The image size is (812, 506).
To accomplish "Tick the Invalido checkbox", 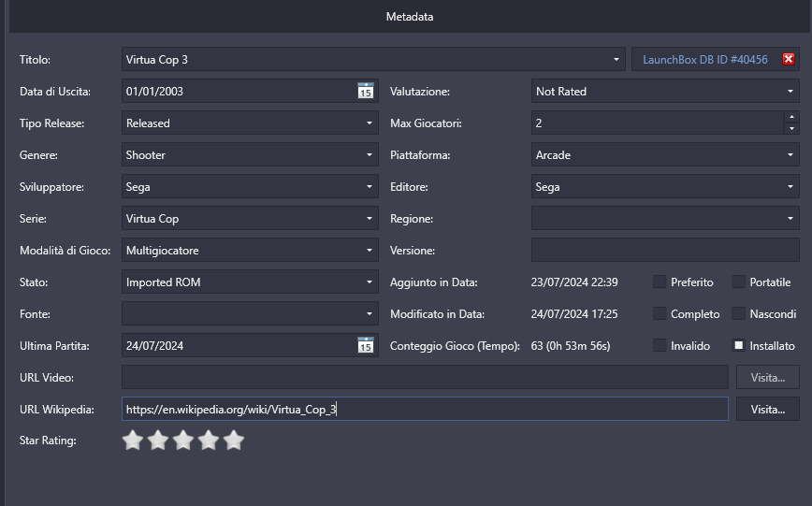I will (660, 345).
